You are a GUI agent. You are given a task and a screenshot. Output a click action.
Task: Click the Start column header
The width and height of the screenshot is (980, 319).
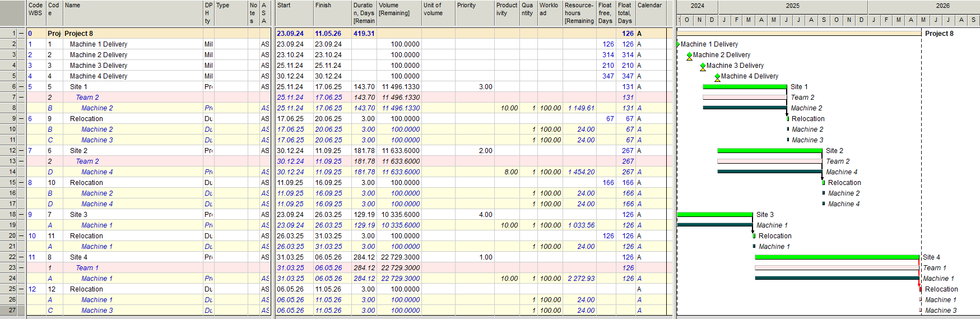(294, 13)
